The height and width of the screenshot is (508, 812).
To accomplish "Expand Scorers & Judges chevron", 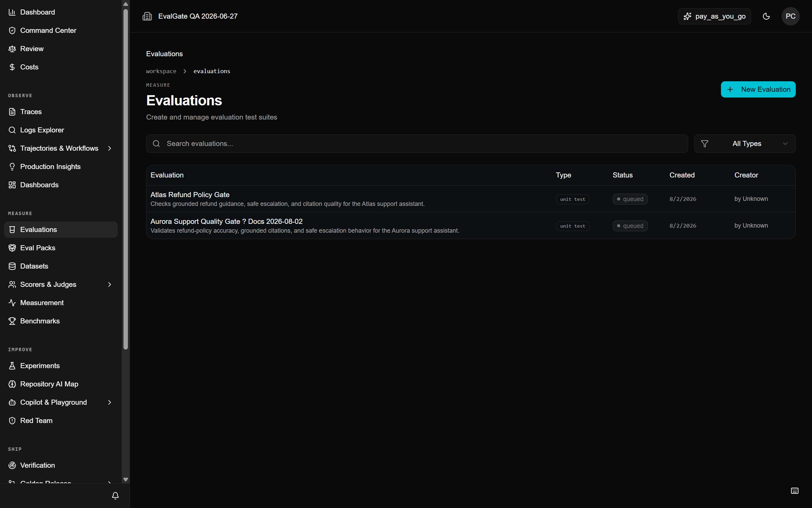I will 110,284.
